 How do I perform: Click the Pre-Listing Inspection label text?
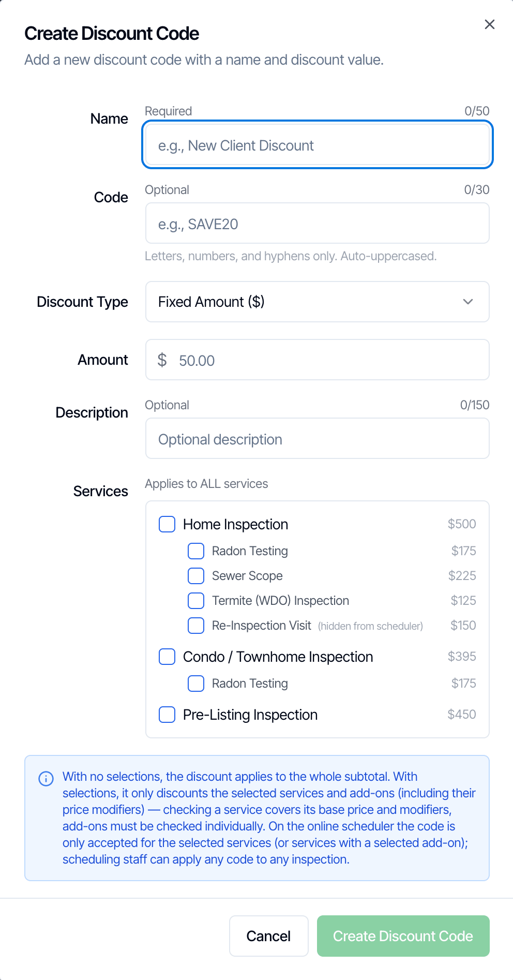[250, 715]
